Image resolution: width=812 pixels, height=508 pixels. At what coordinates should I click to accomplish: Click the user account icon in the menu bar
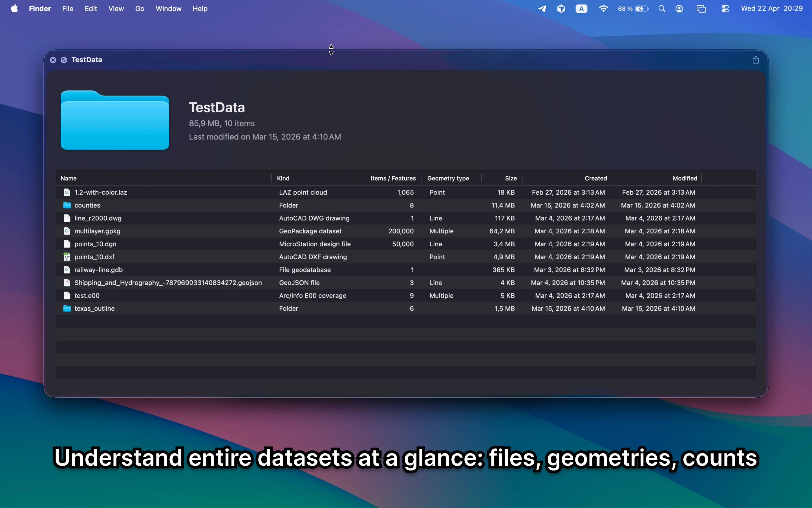click(x=679, y=9)
